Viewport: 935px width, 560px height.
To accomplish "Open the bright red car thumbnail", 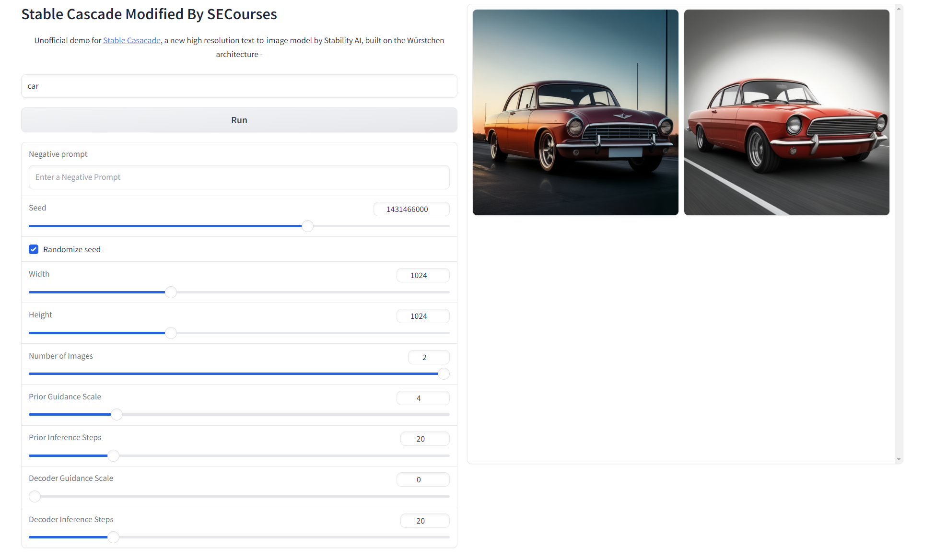I will 786,112.
